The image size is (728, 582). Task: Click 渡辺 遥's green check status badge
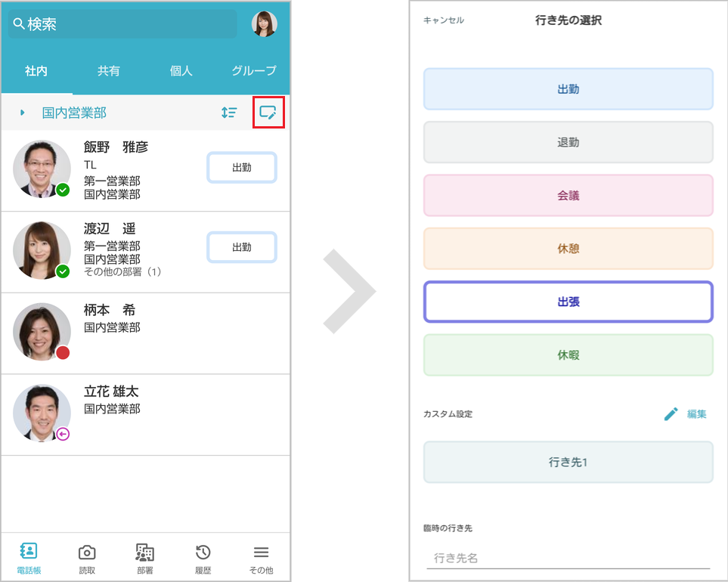coord(63,271)
